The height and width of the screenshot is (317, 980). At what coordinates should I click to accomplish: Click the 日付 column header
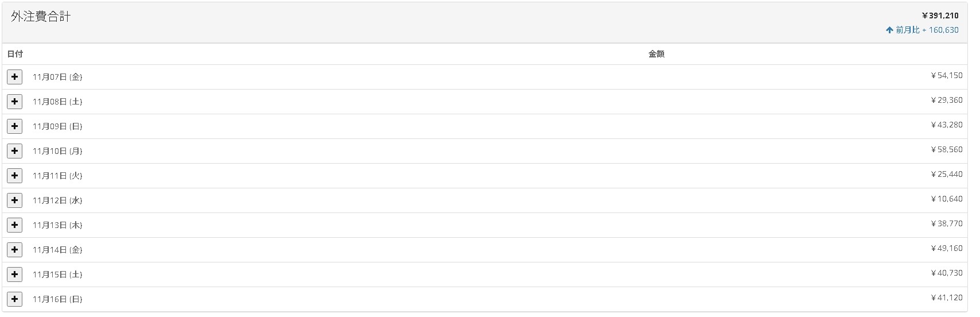point(15,54)
